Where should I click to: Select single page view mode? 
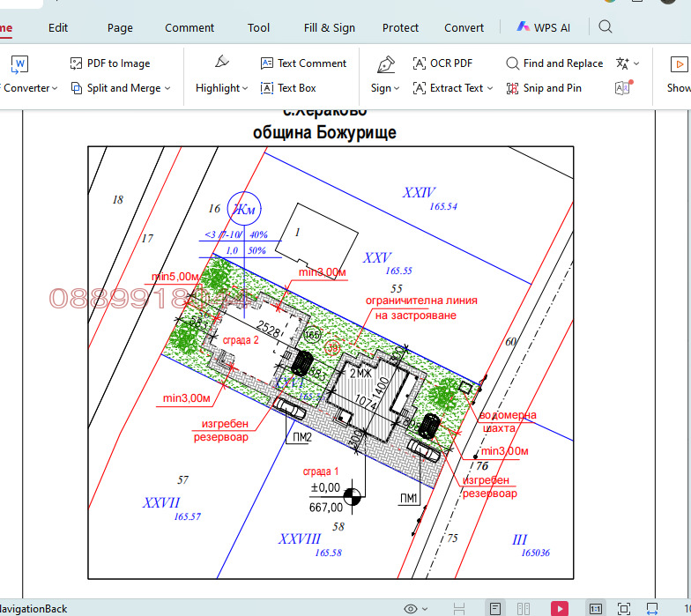pos(495,609)
